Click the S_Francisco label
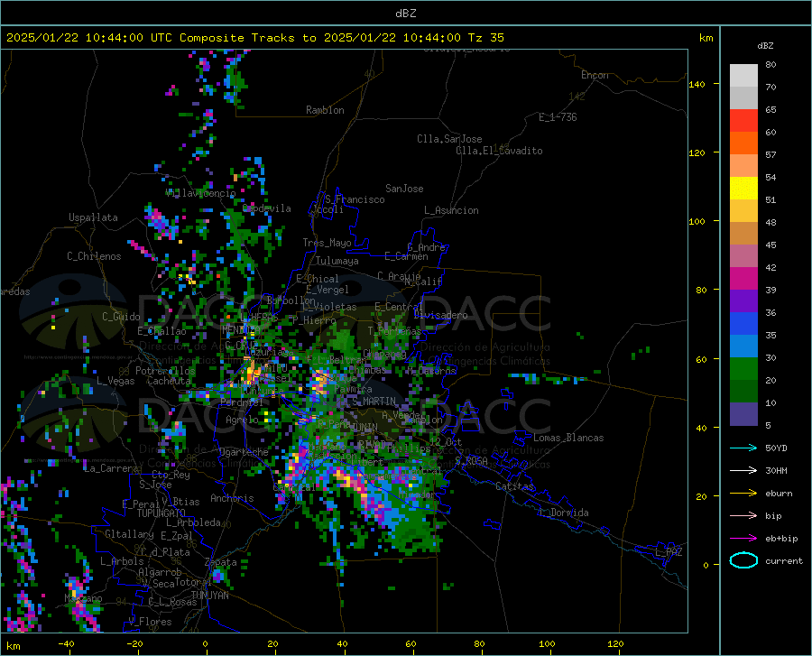 point(355,199)
